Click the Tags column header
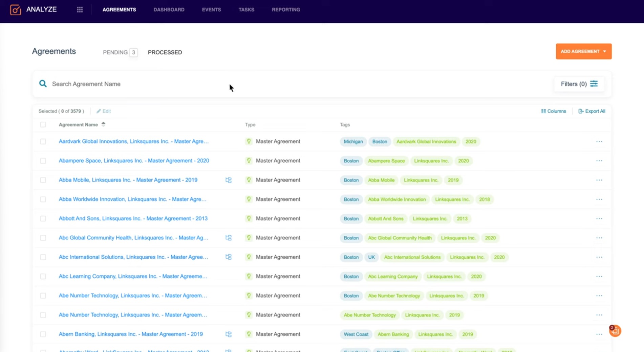The width and height of the screenshot is (644, 352). tap(345, 124)
